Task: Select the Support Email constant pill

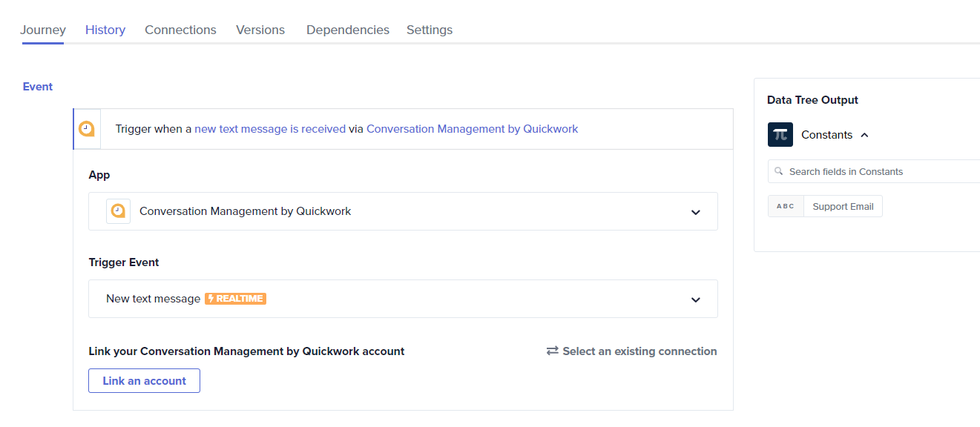Action: pos(843,207)
